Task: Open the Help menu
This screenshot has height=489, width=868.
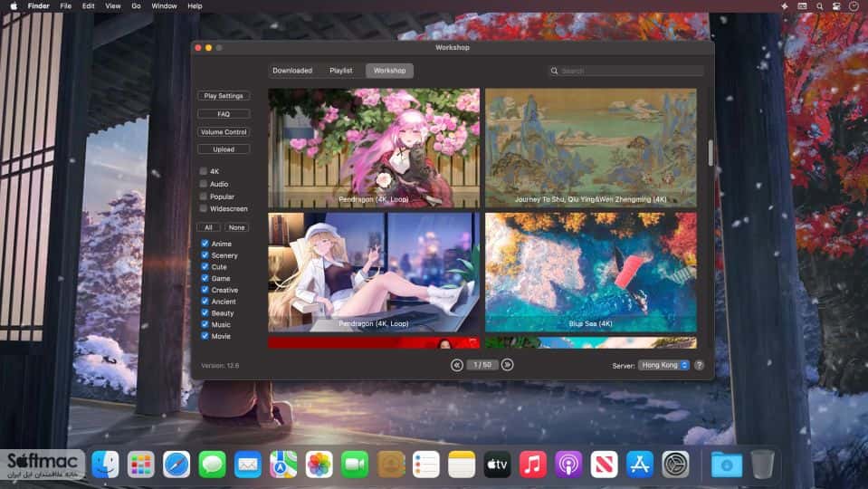Action: click(195, 6)
